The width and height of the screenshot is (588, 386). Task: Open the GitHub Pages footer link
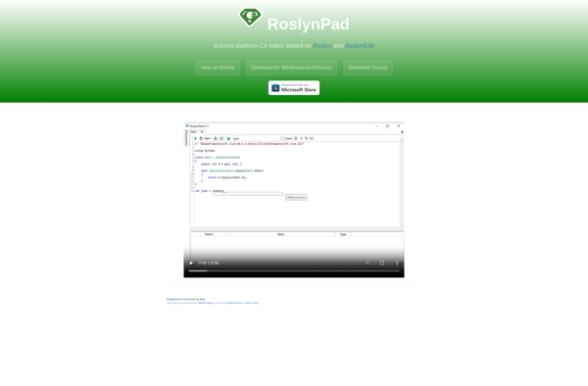point(206,303)
